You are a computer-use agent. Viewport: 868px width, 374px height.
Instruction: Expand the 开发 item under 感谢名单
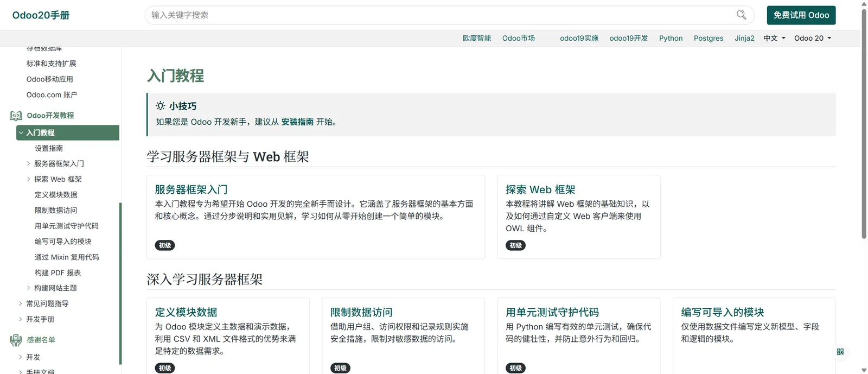(x=21, y=357)
